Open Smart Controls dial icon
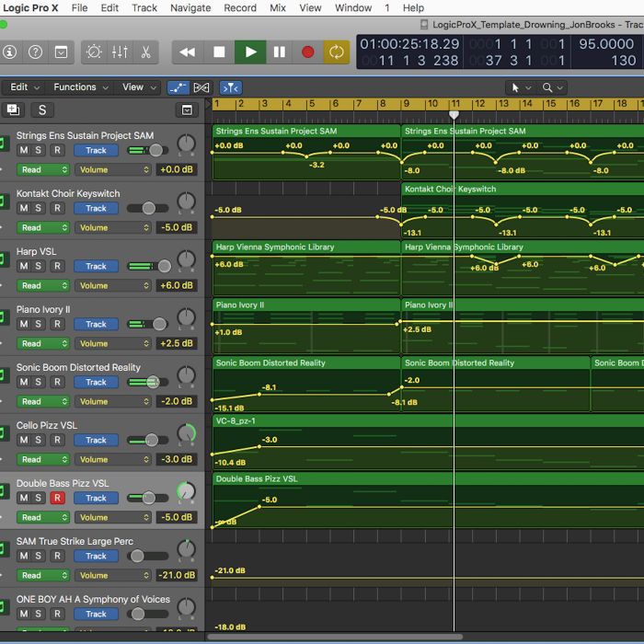Image resolution: width=644 pixels, height=644 pixels. point(94,52)
